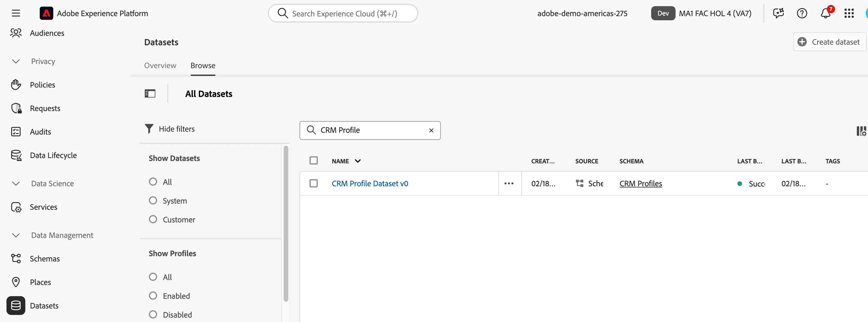Image resolution: width=868 pixels, height=322 pixels.
Task: Clear the CRM Profile search text
Action: pyautogui.click(x=431, y=130)
